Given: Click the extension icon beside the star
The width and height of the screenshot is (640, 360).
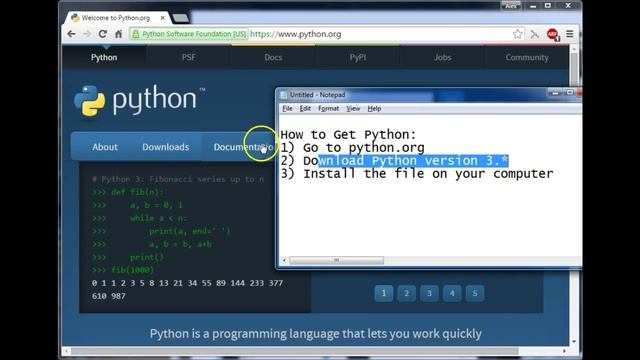Looking at the screenshot, I should click(x=535, y=34).
